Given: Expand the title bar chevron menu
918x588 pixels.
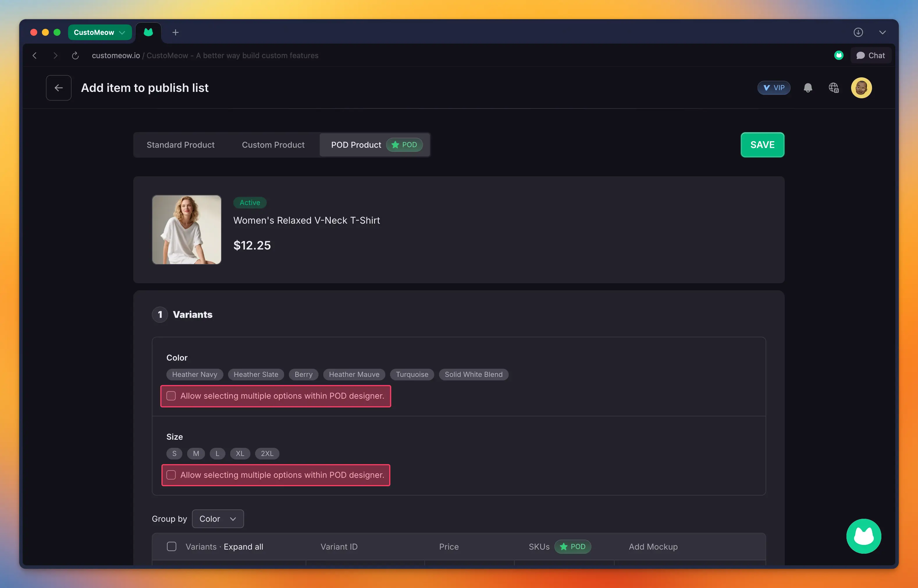Looking at the screenshot, I should pyautogui.click(x=882, y=33).
